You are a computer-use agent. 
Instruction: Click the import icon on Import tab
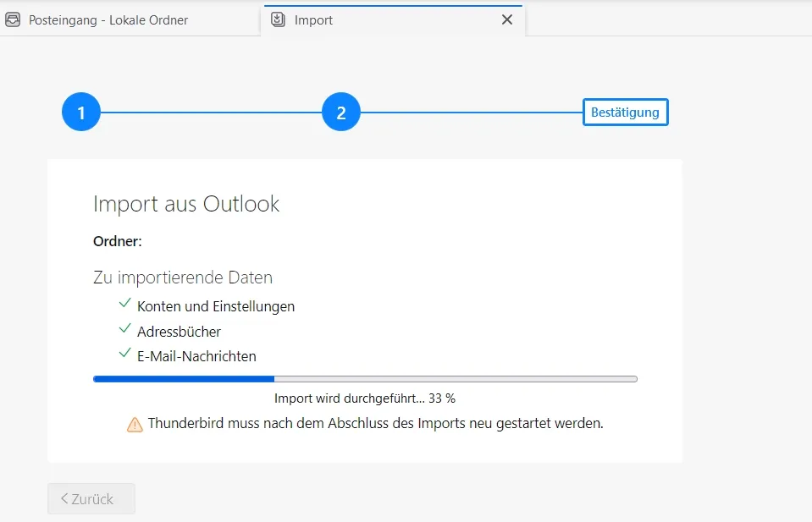click(x=278, y=19)
